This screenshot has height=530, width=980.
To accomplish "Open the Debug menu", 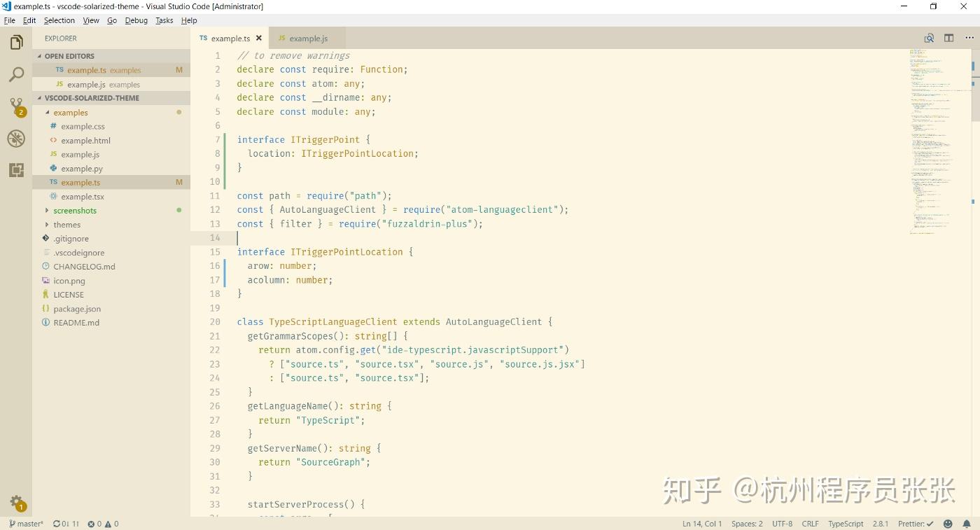I will (137, 20).
